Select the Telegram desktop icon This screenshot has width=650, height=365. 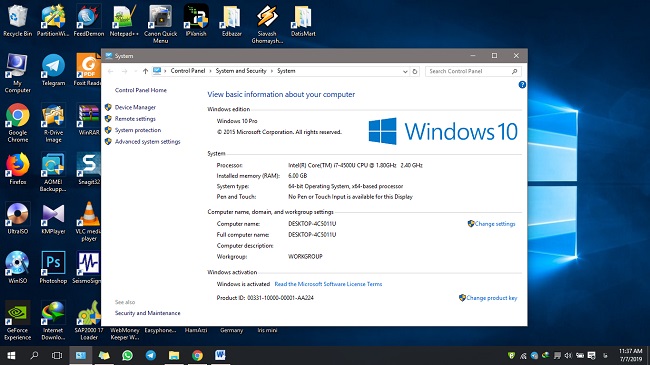pyautogui.click(x=53, y=70)
